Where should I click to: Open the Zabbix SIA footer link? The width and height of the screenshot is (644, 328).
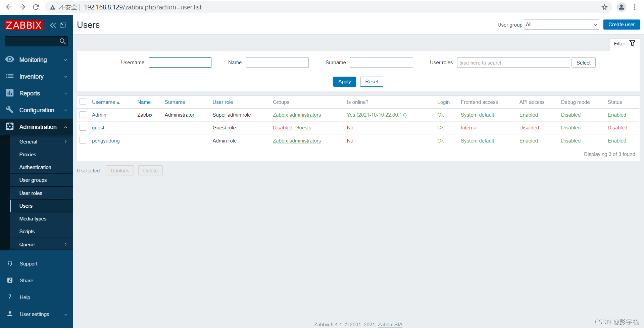(390, 324)
